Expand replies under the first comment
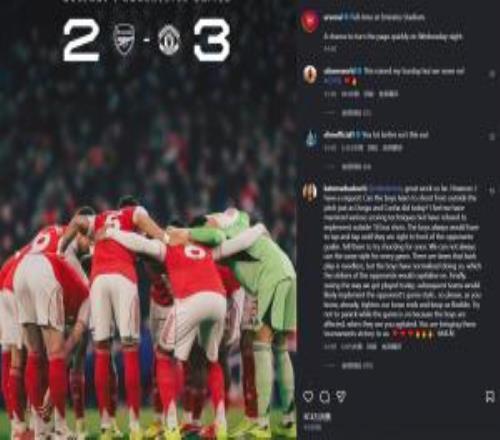 [x=356, y=113]
